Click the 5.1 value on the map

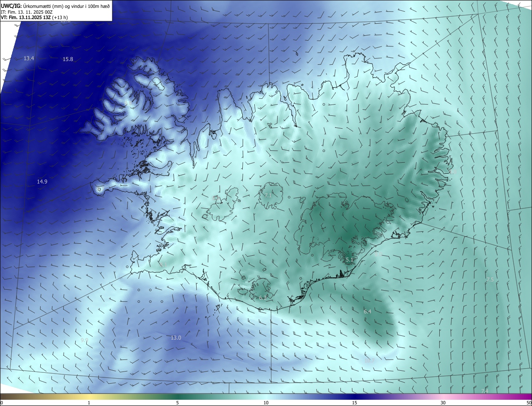pos(349,260)
